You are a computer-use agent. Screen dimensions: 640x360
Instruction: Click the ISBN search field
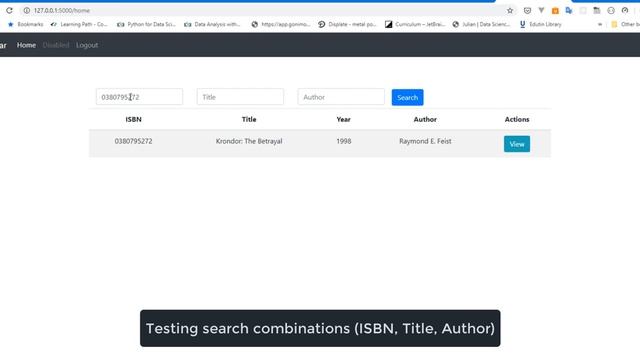139,97
